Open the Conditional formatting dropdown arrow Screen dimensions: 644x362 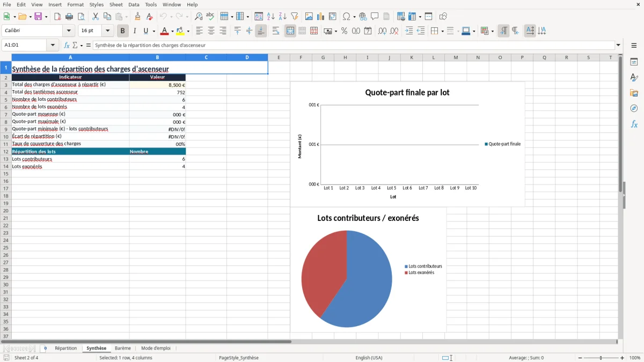493,31
